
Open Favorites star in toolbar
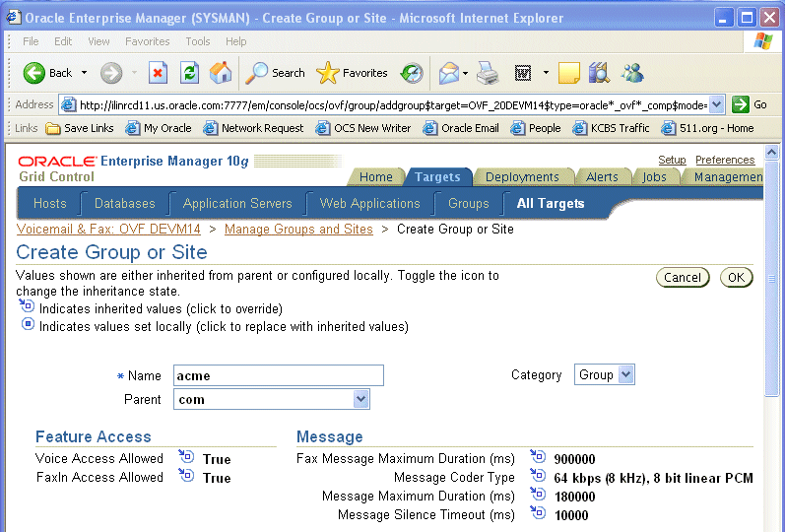click(352, 73)
